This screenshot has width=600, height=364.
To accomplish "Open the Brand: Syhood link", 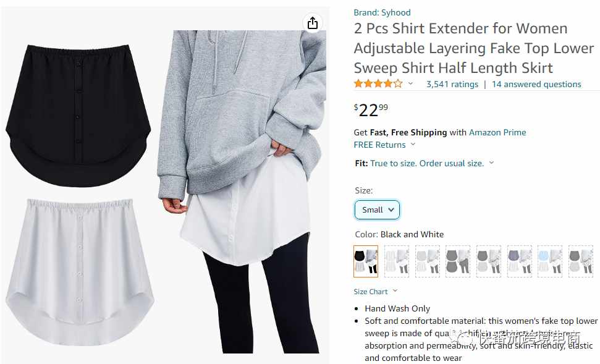I will coord(382,12).
